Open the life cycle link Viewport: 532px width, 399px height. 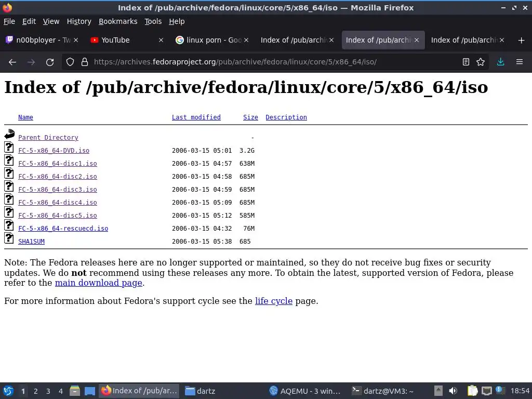[273, 301]
